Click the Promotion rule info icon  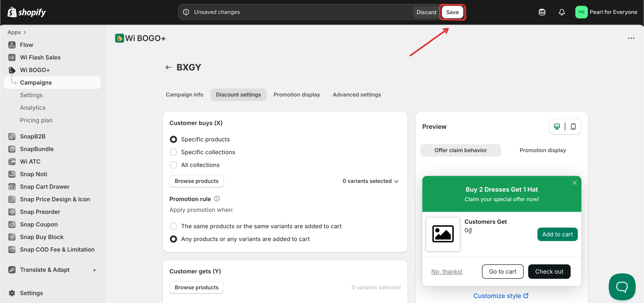tap(217, 199)
